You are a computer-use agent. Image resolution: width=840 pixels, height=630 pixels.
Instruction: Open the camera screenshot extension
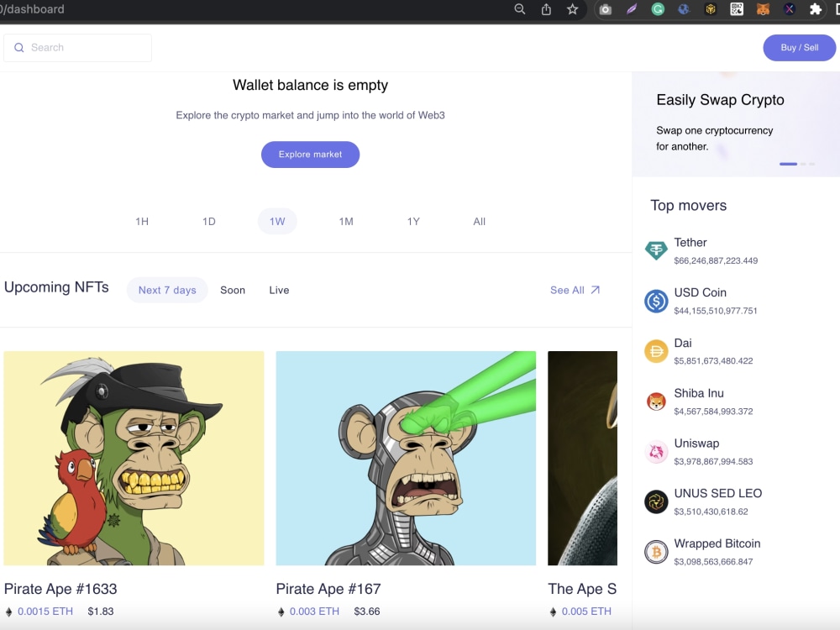click(x=606, y=9)
